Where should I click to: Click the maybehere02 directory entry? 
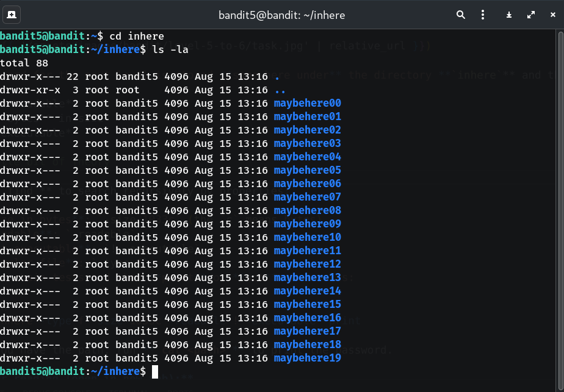click(307, 130)
